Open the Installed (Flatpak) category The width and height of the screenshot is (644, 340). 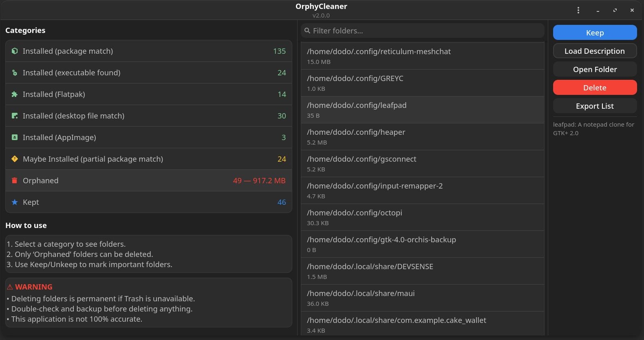coord(149,94)
